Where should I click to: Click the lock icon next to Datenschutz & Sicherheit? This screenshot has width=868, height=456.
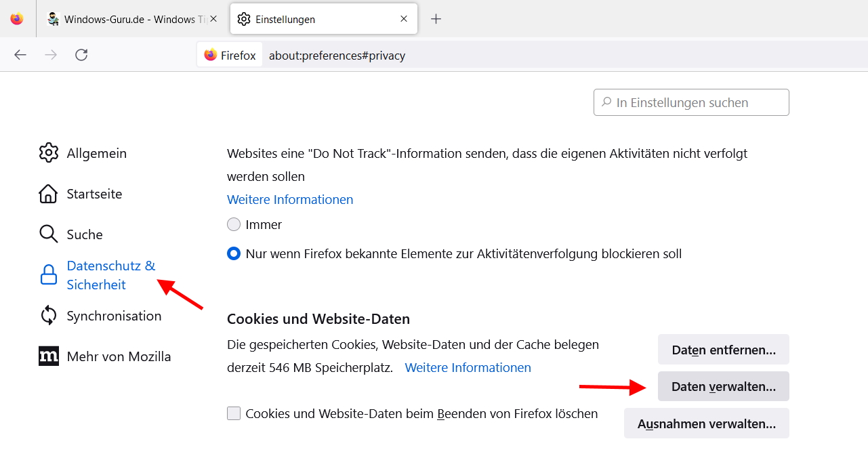[x=48, y=274]
